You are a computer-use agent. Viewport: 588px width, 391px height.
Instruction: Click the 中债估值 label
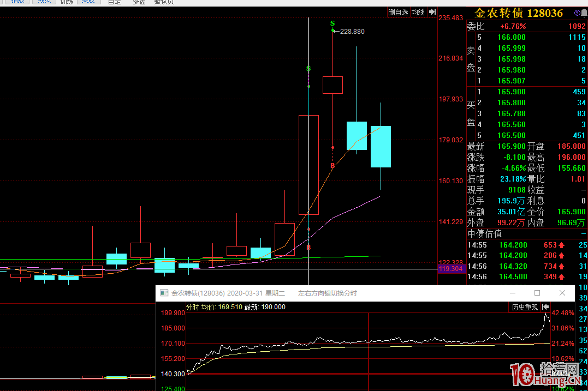484,234
